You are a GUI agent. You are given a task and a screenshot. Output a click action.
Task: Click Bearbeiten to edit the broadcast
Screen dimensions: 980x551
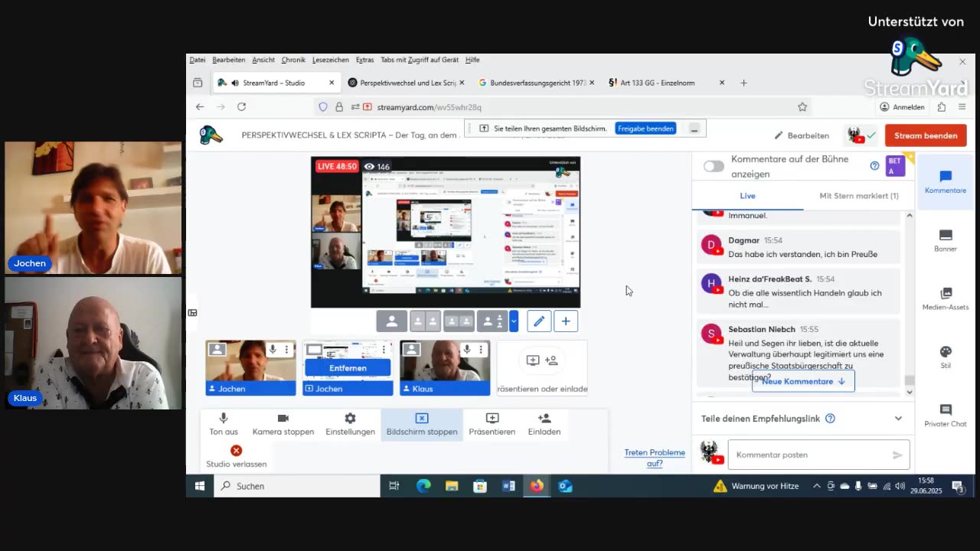click(802, 135)
